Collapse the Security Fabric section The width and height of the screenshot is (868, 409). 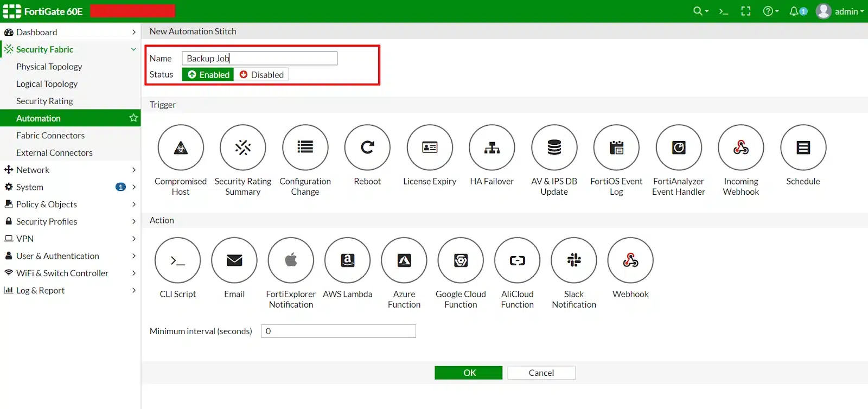[x=133, y=49]
